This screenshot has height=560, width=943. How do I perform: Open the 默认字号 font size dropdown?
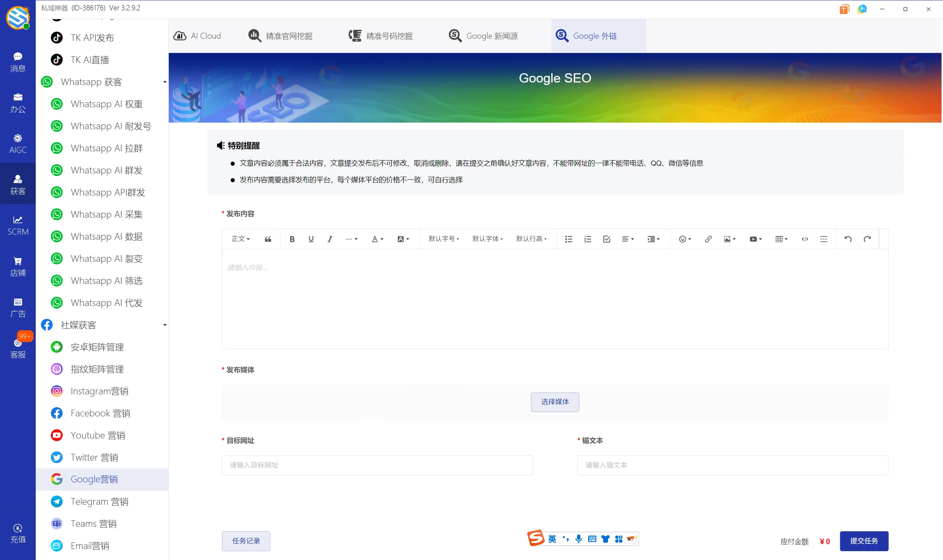click(x=443, y=239)
